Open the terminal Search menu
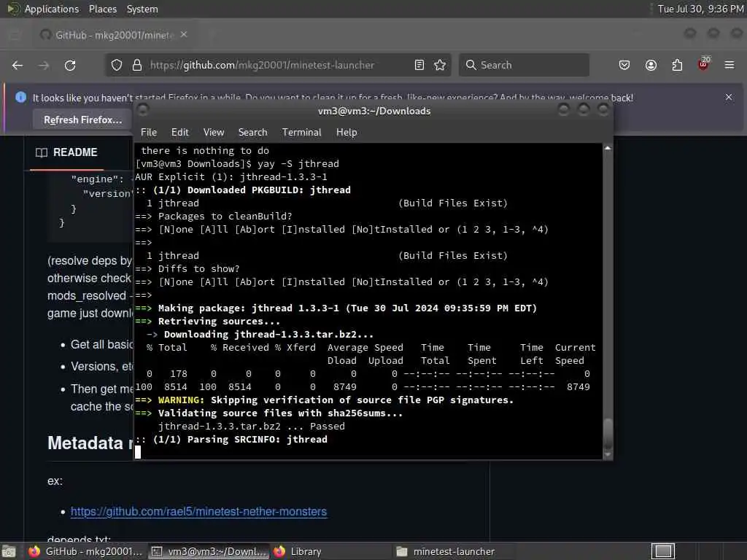This screenshot has width=747, height=560. click(252, 133)
